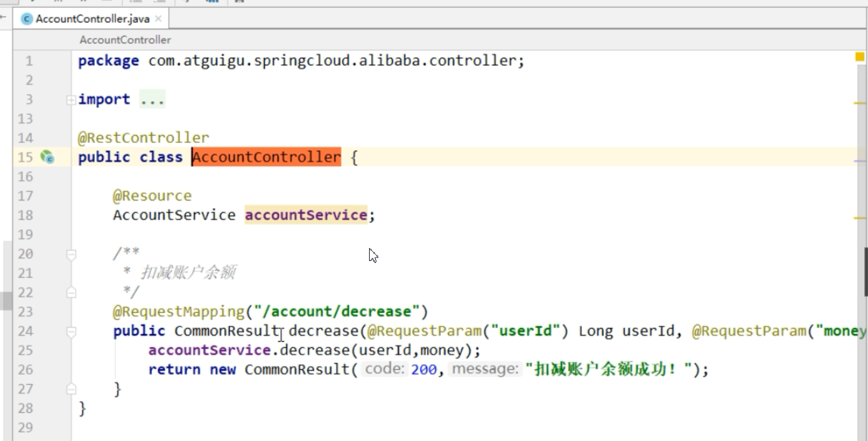Screen dimensions: 868x441
Task: Click the "userId" string on line 24
Action: pyautogui.click(x=525, y=331)
